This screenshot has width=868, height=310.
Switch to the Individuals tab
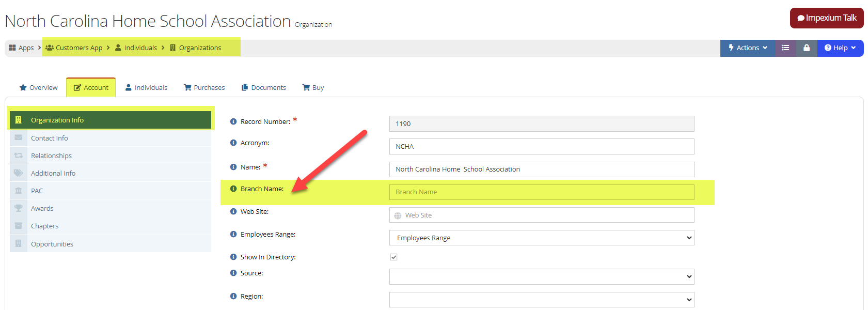(146, 87)
